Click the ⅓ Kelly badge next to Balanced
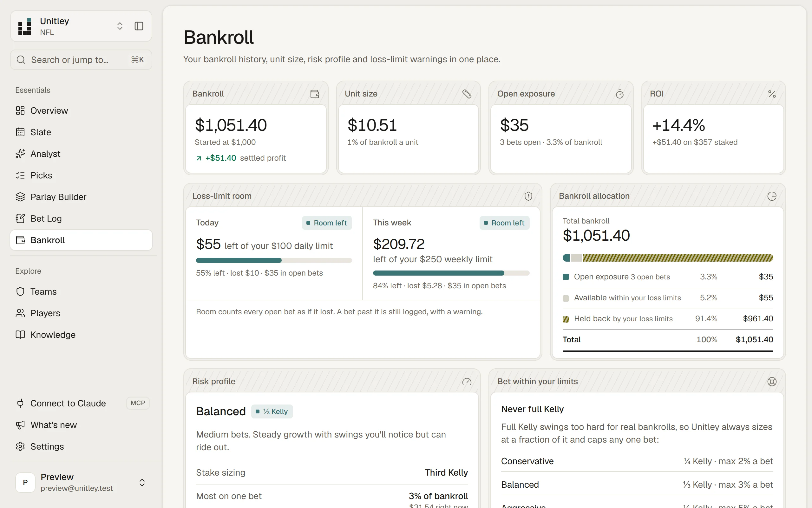 pos(272,411)
